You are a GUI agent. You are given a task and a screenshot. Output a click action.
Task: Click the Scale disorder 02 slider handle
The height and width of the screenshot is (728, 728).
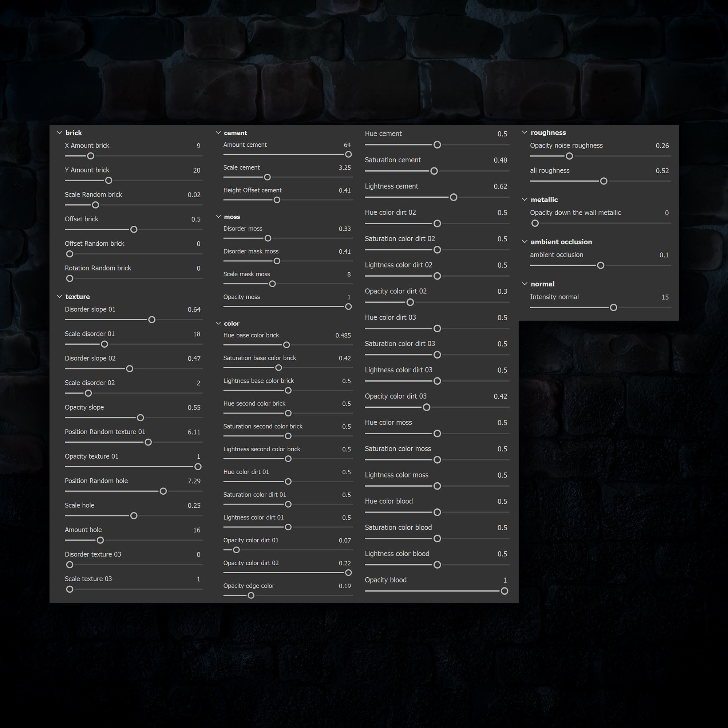[88, 393]
